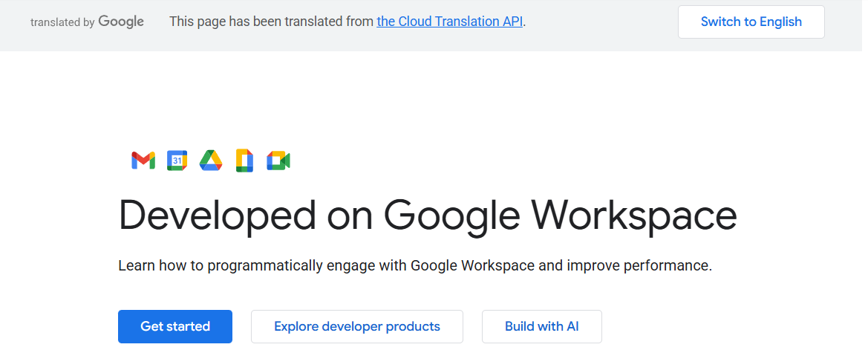
Task: Click the word "Developed" in the heading
Action: coord(217,215)
